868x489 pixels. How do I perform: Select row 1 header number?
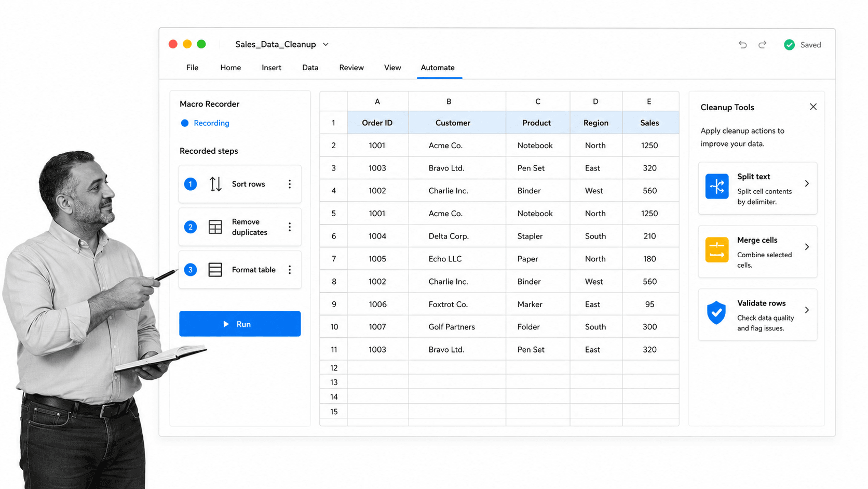(333, 123)
